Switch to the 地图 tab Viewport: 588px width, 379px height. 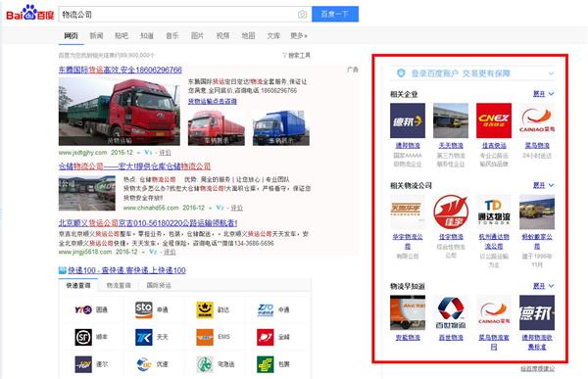click(x=248, y=35)
